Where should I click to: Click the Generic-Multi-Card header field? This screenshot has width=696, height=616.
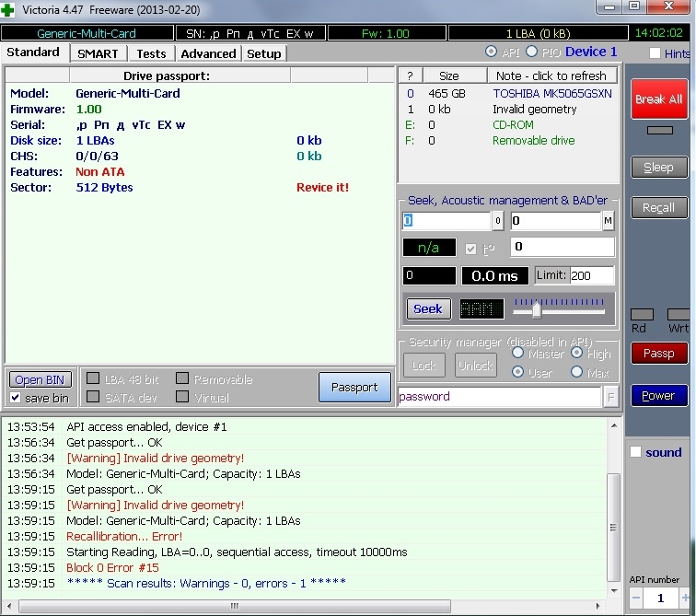pos(87,33)
